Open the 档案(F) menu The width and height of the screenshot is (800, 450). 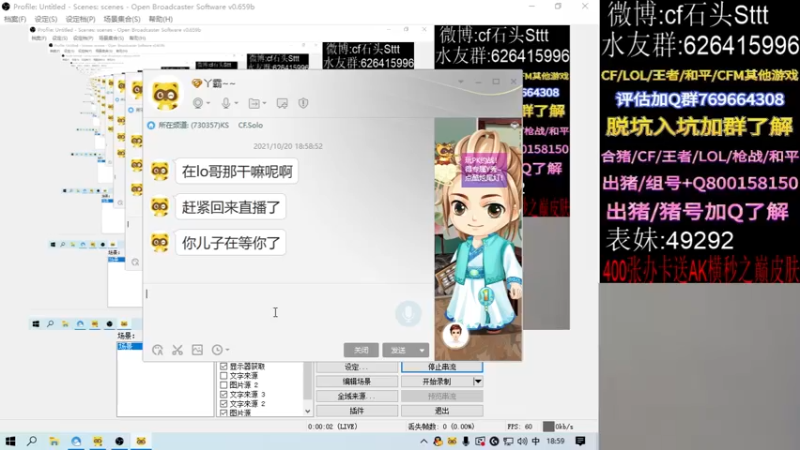(15, 19)
